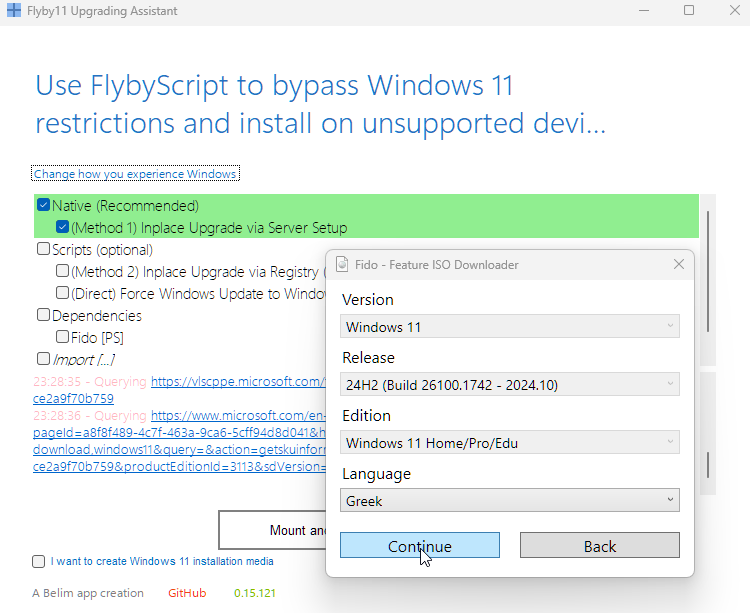The image size is (750, 613).
Task: Open the Release dropdown showing 24H2
Action: click(x=509, y=384)
